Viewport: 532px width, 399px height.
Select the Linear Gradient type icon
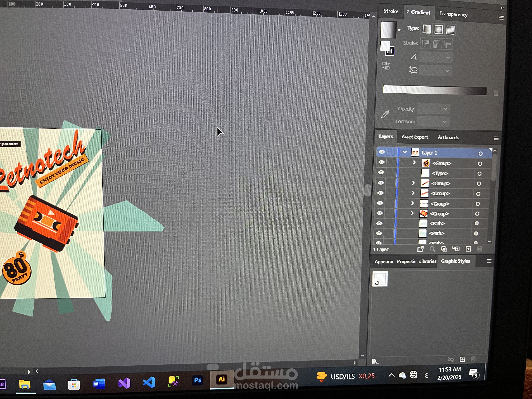click(427, 30)
